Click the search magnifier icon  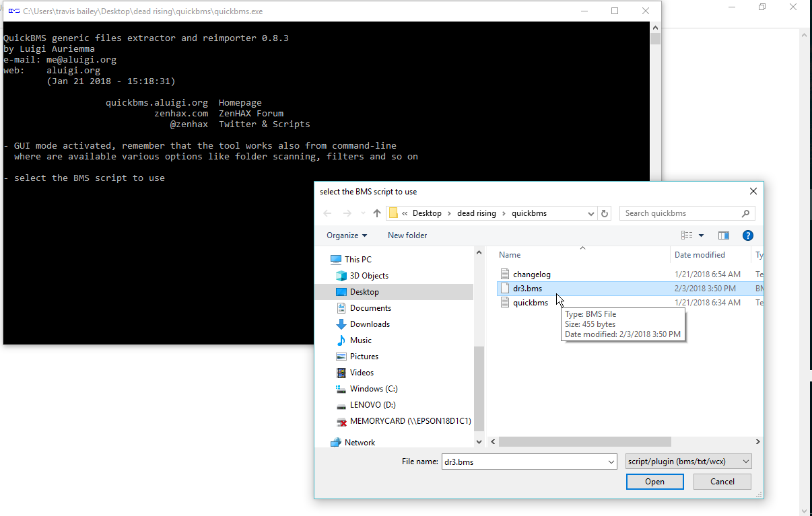click(745, 213)
